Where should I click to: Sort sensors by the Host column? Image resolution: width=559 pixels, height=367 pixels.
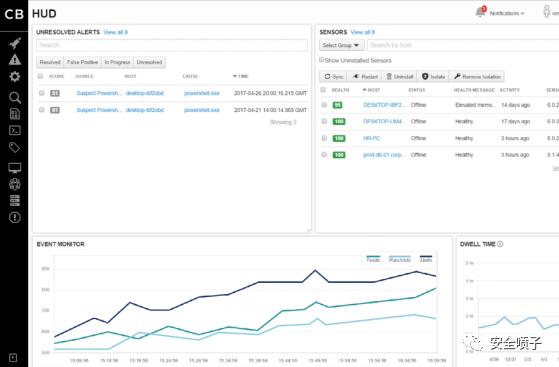coord(371,90)
